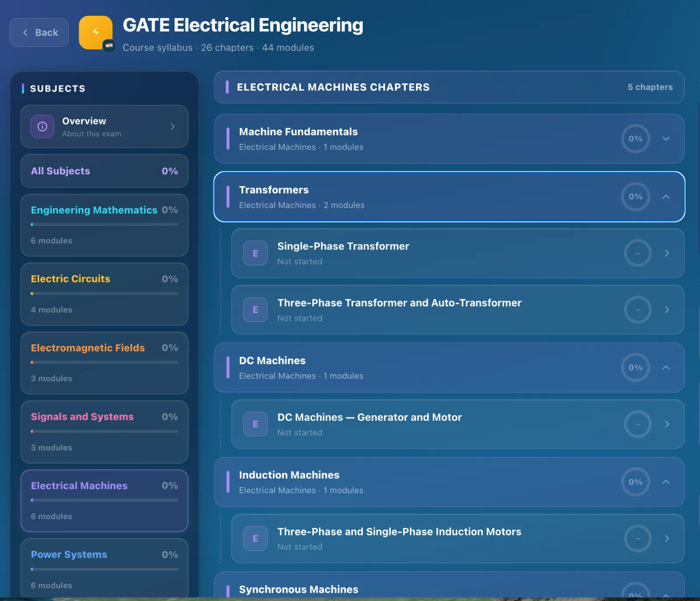Click Transformers 0% progress ring

(636, 197)
